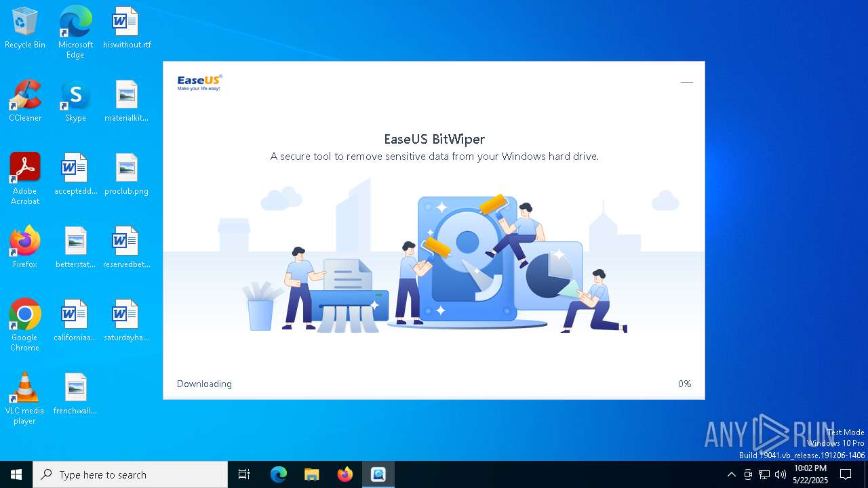Launch Firefox from the taskbar

pos(345,474)
